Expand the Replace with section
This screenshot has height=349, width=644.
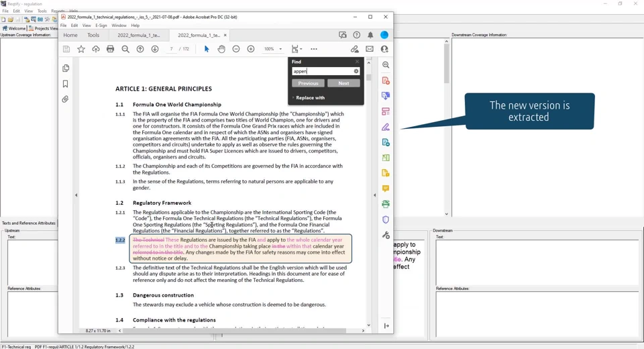pos(309,98)
